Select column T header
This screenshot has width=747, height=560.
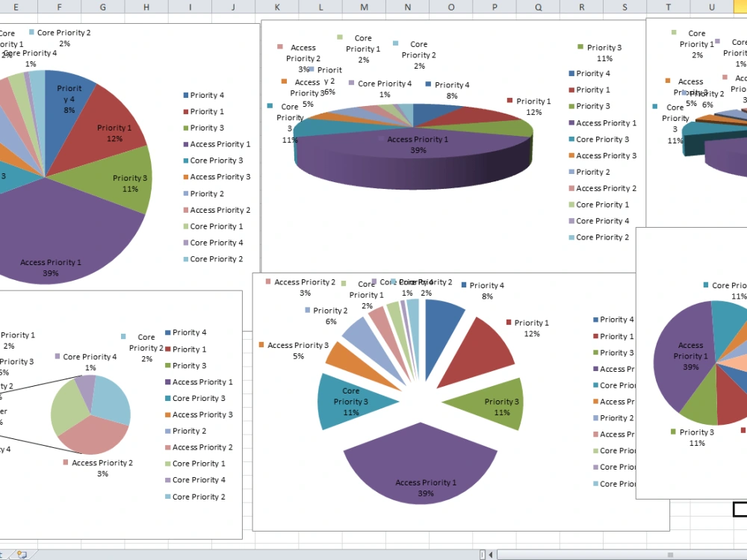(669, 7)
